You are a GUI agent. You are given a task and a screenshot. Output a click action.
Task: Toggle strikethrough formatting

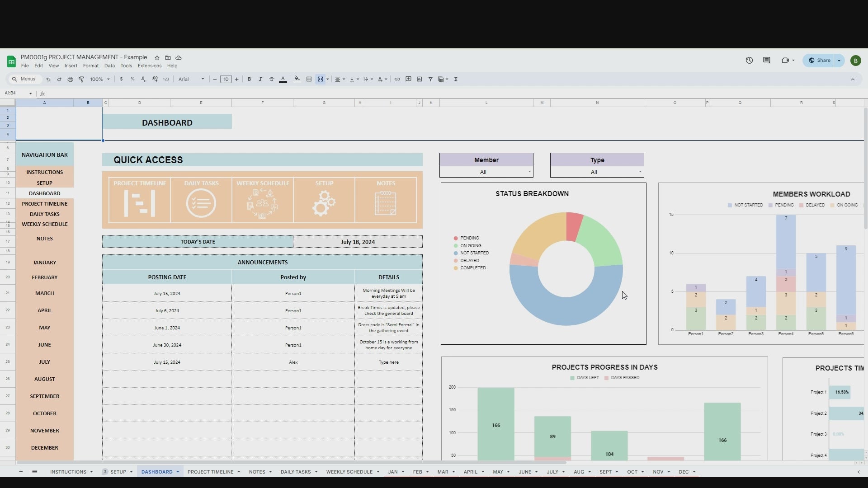point(272,79)
